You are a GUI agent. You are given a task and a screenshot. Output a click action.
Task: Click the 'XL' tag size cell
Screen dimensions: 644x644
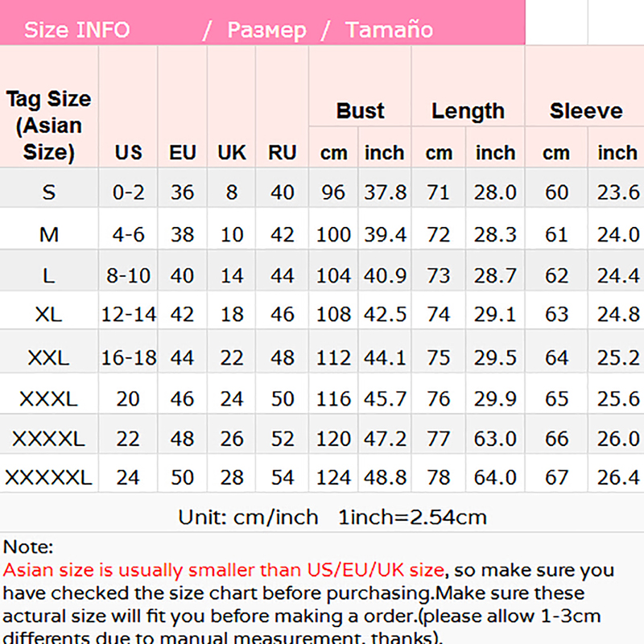(49, 314)
